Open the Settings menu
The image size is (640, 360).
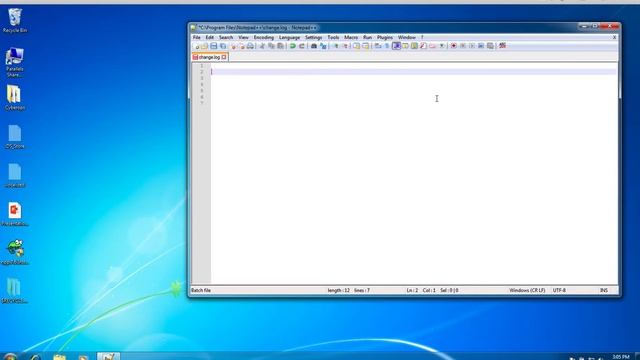click(313, 38)
